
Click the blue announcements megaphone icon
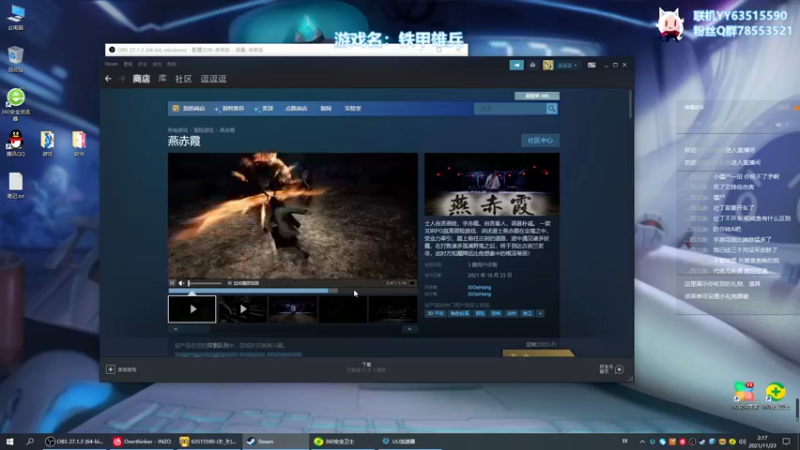[516, 65]
